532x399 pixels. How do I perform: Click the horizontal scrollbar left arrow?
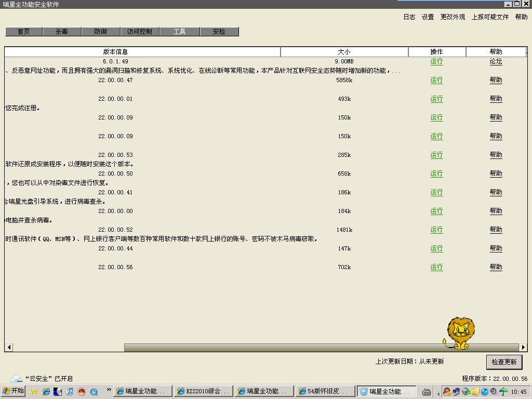point(9,347)
